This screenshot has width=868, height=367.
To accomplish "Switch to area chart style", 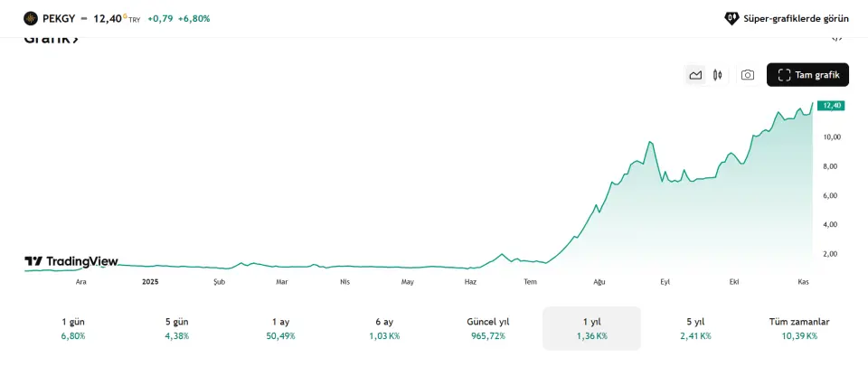I will tap(695, 75).
